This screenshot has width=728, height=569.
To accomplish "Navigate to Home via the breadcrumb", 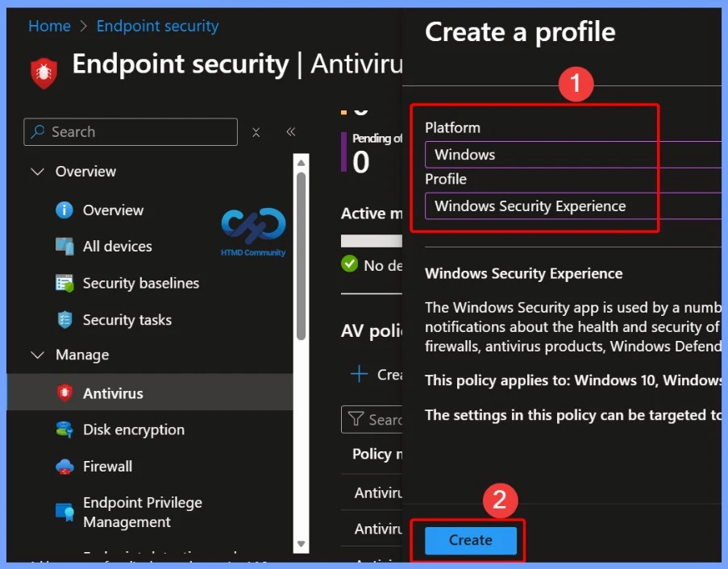I will 49,26.
